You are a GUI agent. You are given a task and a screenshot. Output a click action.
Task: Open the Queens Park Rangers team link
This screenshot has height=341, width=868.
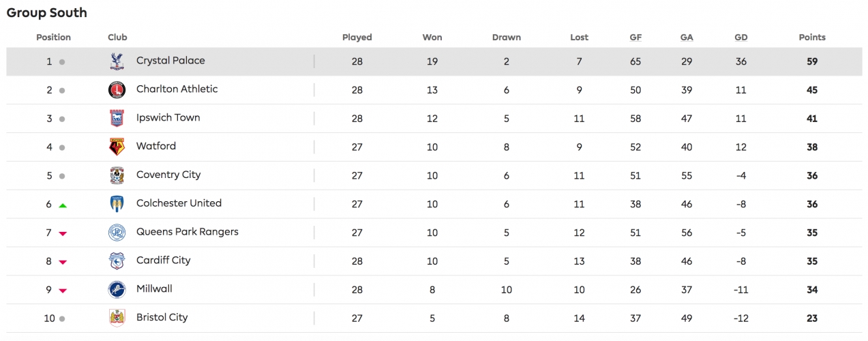tap(188, 232)
